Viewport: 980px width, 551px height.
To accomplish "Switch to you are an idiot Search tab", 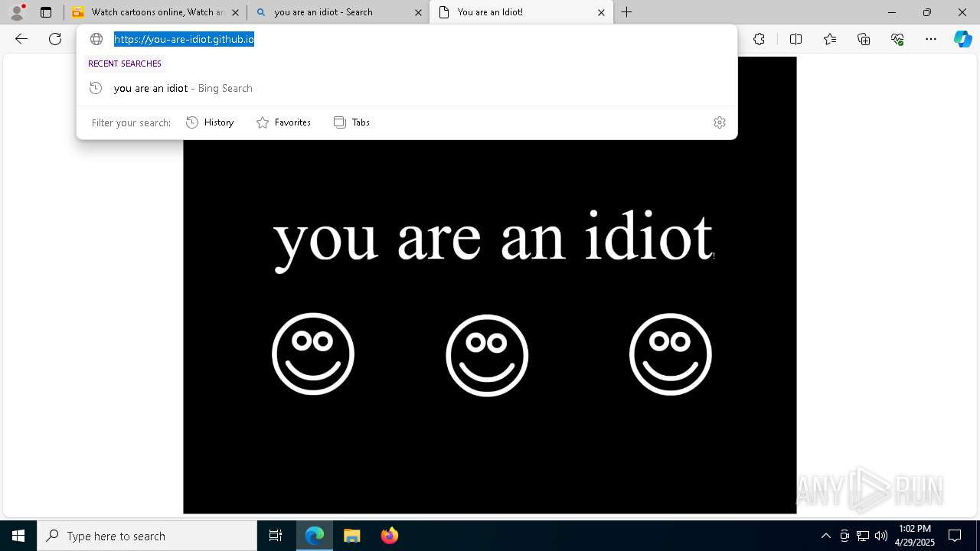I will click(x=338, y=12).
